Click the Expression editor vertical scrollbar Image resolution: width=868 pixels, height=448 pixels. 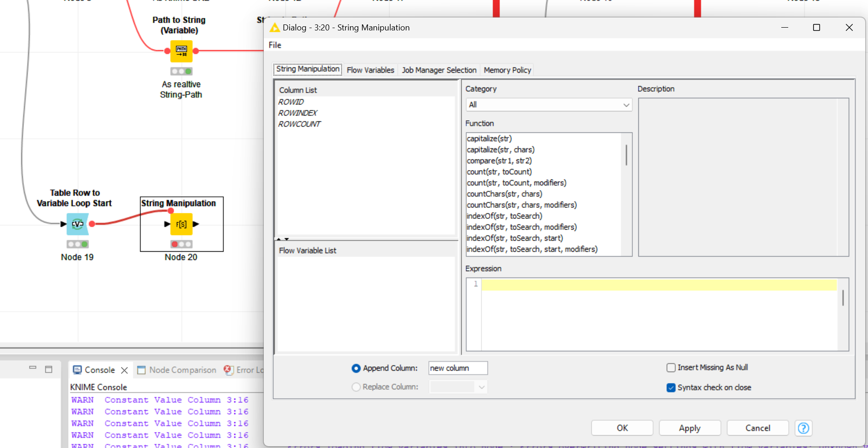coord(843,298)
